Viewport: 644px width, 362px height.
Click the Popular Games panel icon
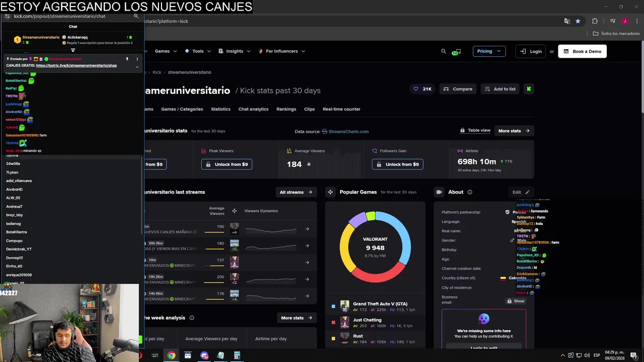point(330,192)
